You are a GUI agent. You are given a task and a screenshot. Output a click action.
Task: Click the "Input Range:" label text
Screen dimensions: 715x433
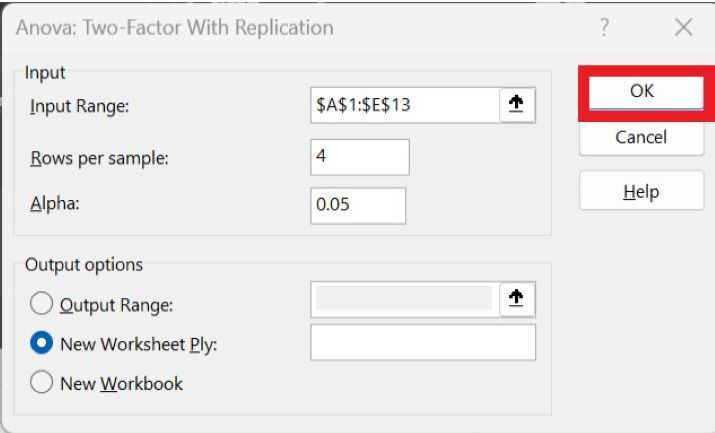tap(79, 106)
